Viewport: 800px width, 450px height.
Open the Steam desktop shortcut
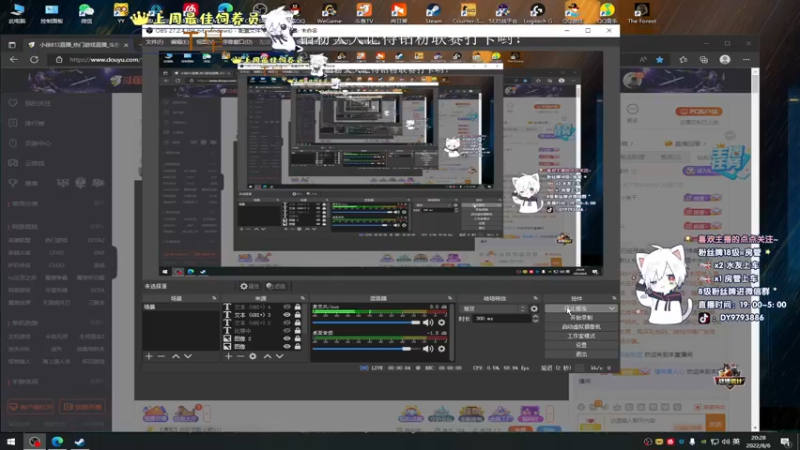pos(433,13)
